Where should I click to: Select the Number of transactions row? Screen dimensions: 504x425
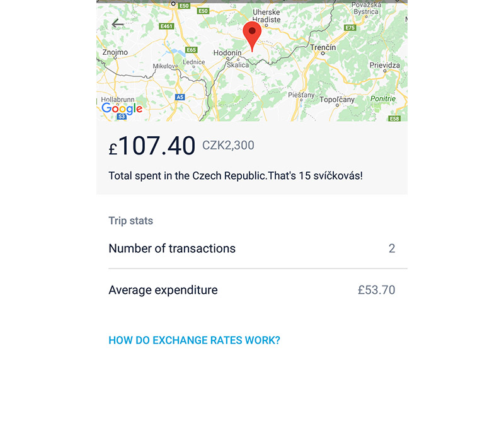172,248
